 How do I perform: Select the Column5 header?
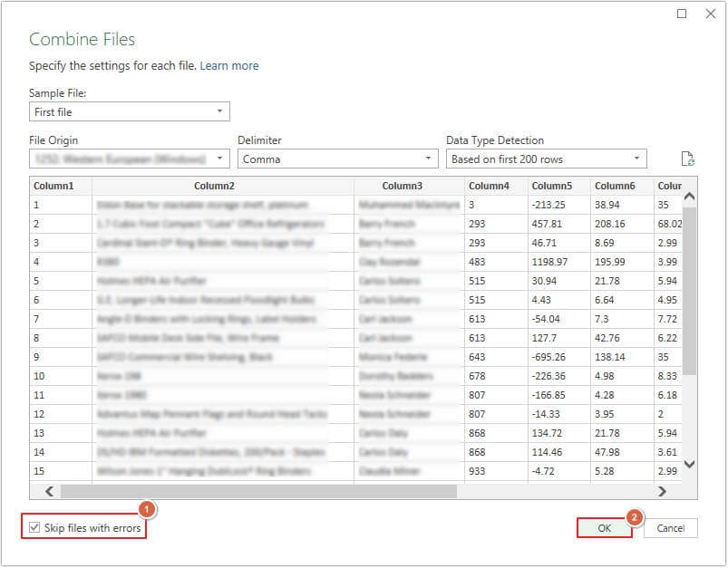pyautogui.click(x=552, y=186)
